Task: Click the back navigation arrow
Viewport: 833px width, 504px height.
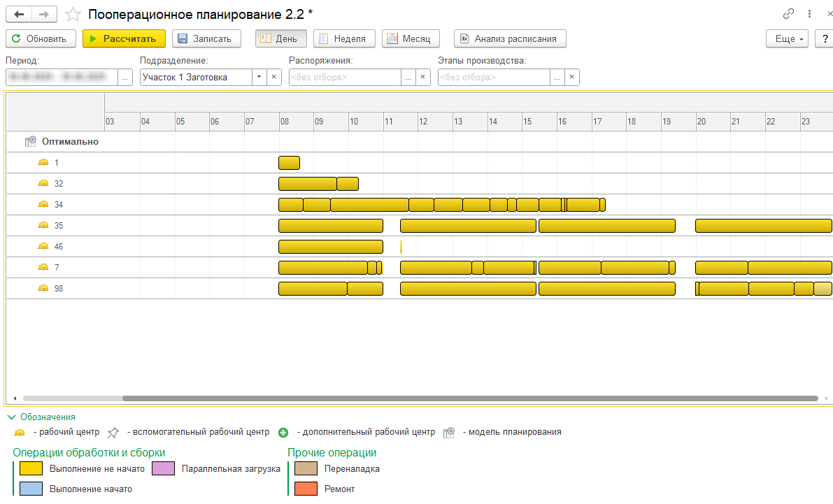Action: click(19, 14)
